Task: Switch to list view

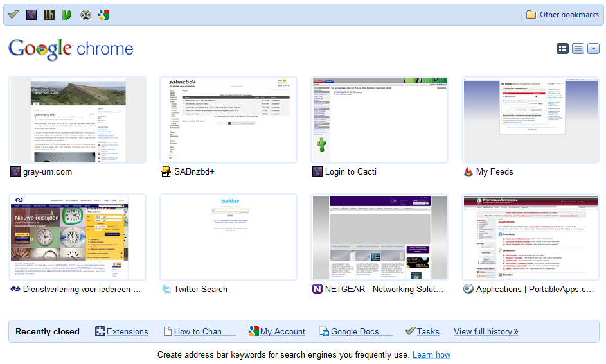Action: pos(578,49)
